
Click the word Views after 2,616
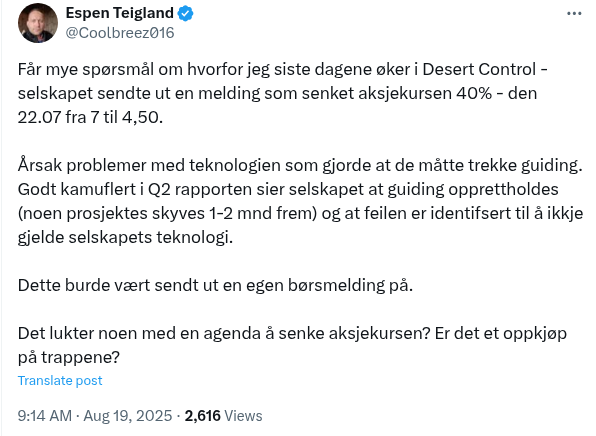pyautogui.click(x=243, y=416)
